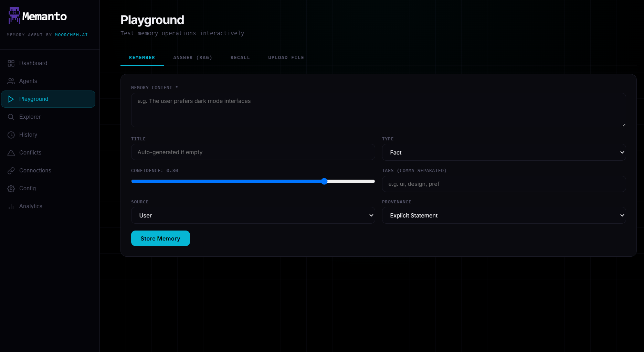The width and height of the screenshot is (644, 352).
Task: Click the Agents people icon
Action: 11,81
